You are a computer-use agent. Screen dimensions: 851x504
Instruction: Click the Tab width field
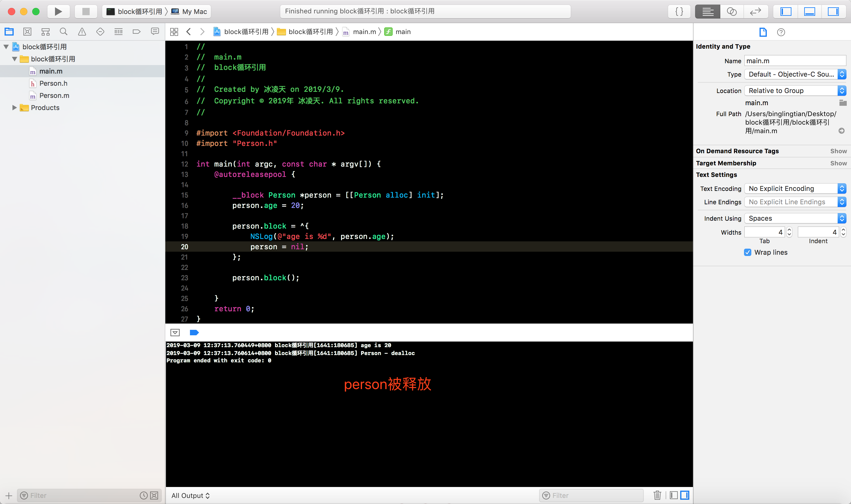[764, 232]
